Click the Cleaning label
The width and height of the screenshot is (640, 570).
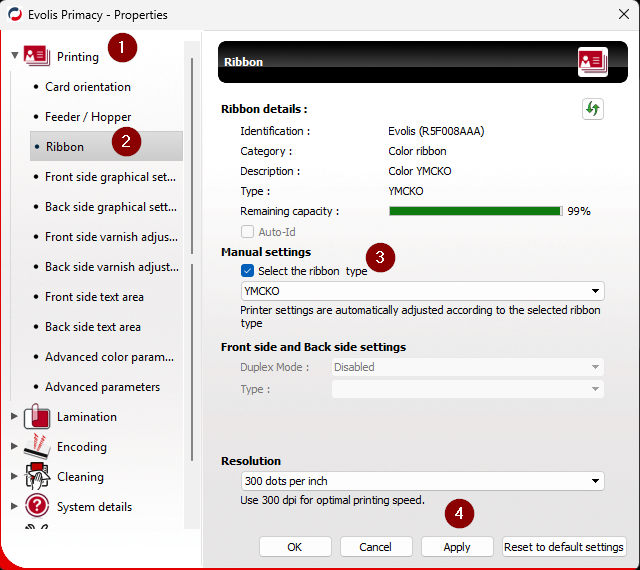[x=80, y=476]
